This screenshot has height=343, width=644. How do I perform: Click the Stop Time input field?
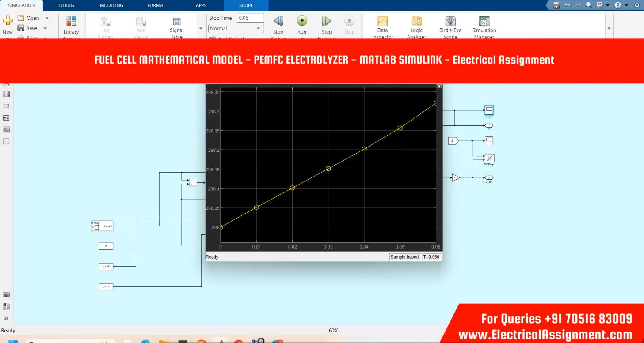click(250, 18)
